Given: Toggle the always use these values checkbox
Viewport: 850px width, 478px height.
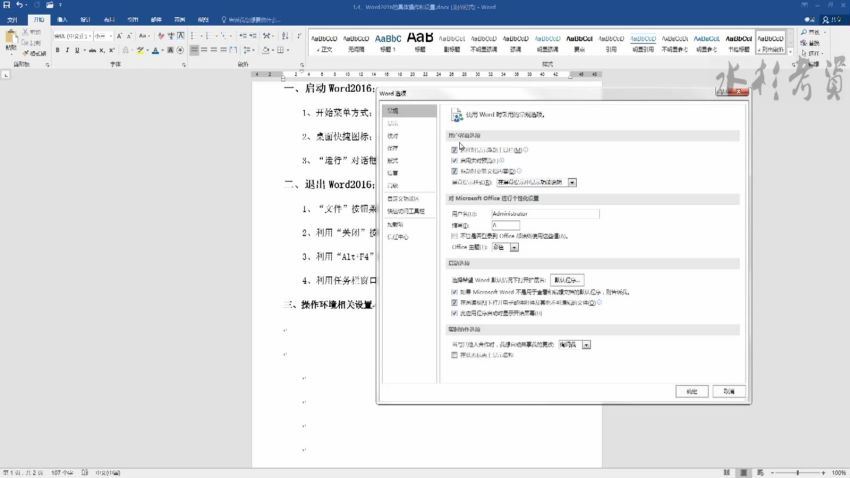Looking at the screenshot, I should tap(454, 236).
